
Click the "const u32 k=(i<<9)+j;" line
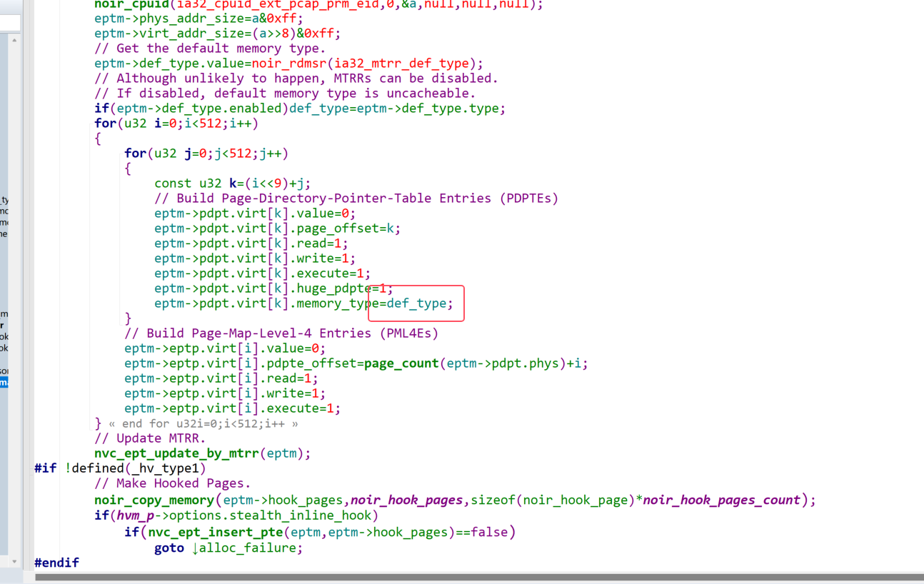(x=233, y=183)
